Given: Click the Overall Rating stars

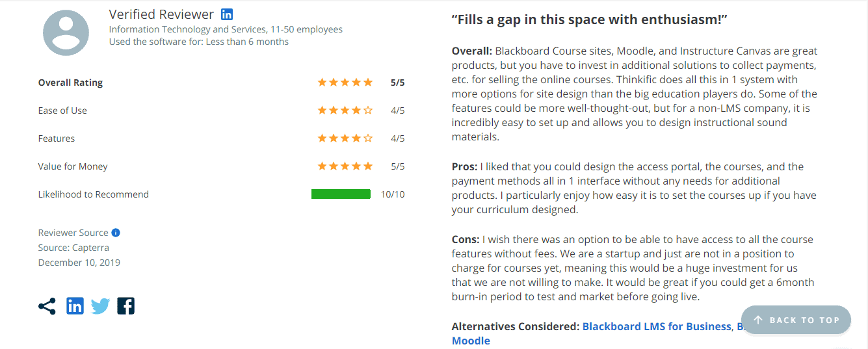Looking at the screenshot, I should pyautogui.click(x=345, y=83).
